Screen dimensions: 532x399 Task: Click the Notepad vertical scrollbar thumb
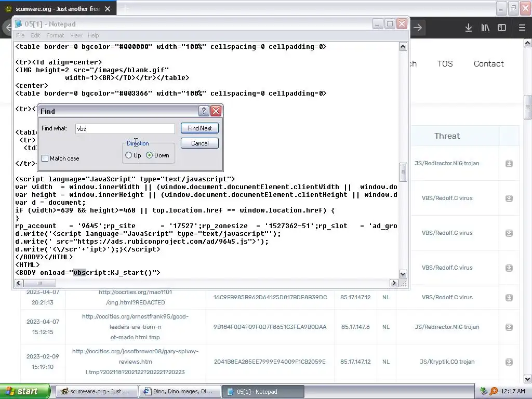(x=403, y=172)
